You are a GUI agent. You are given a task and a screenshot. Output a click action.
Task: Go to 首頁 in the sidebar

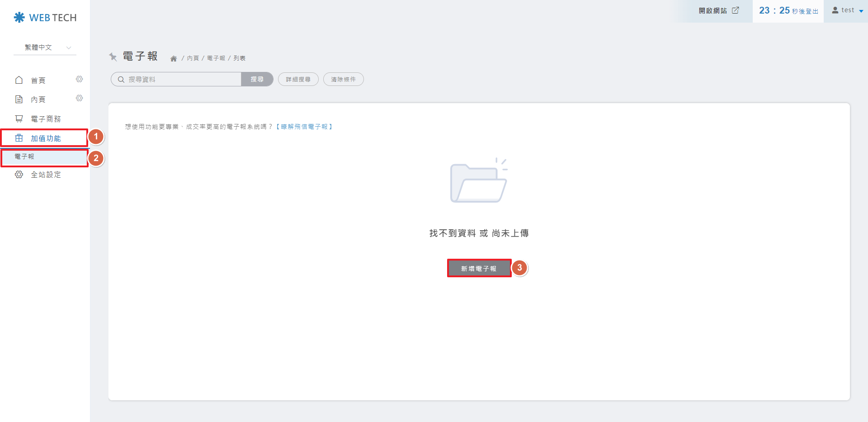(x=38, y=81)
